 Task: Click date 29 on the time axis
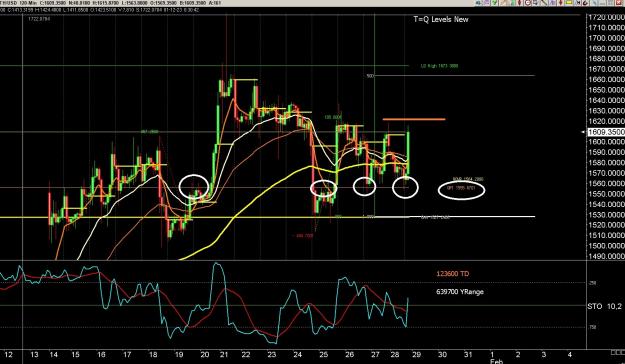416,354
